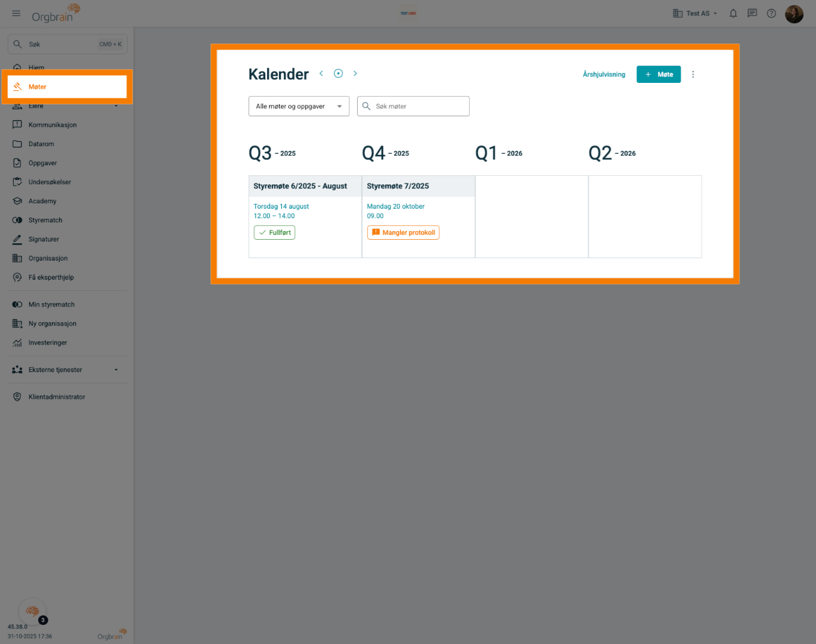Open Styrematch from the sidebar
This screenshot has height=644, width=816.
(67, 220)
